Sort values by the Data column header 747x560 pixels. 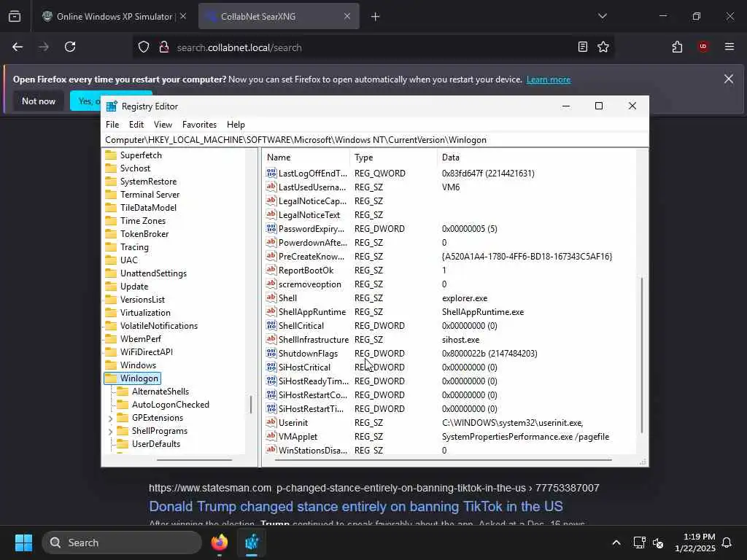click(536, 157)
